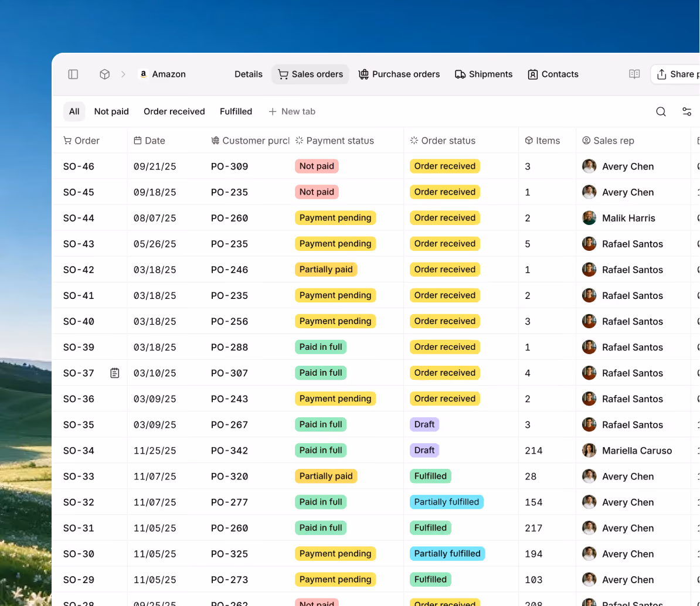The image size is (700, 606).
Task: Click the Share button
Action: pyautogui.click(x=675, y=74)
